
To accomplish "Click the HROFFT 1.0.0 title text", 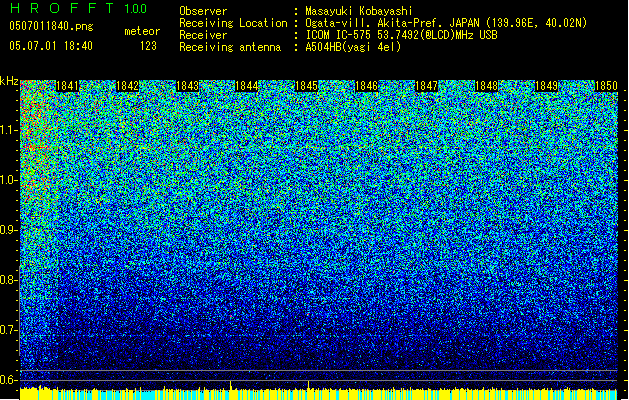I will tap(79, 8).
